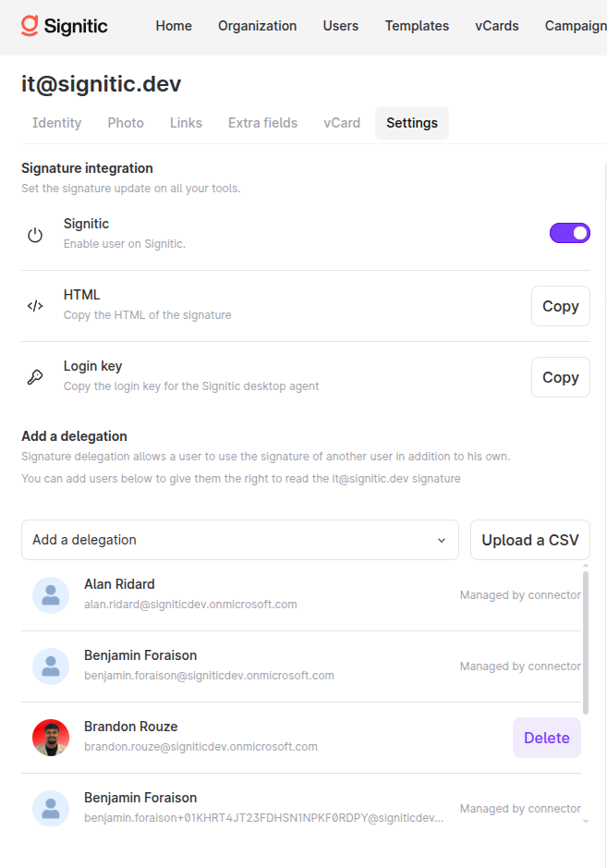Disable the Signitic user toggle

(x=569, y=233)
